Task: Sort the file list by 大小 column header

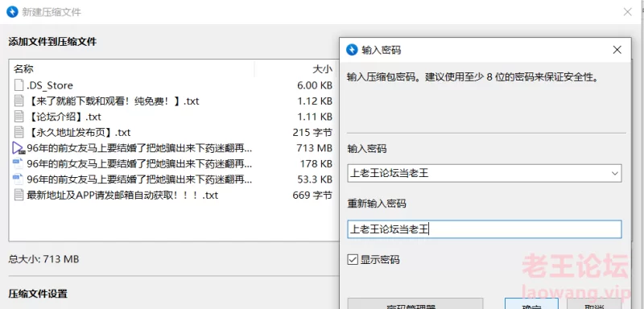Action: click(x=295, y=69)
